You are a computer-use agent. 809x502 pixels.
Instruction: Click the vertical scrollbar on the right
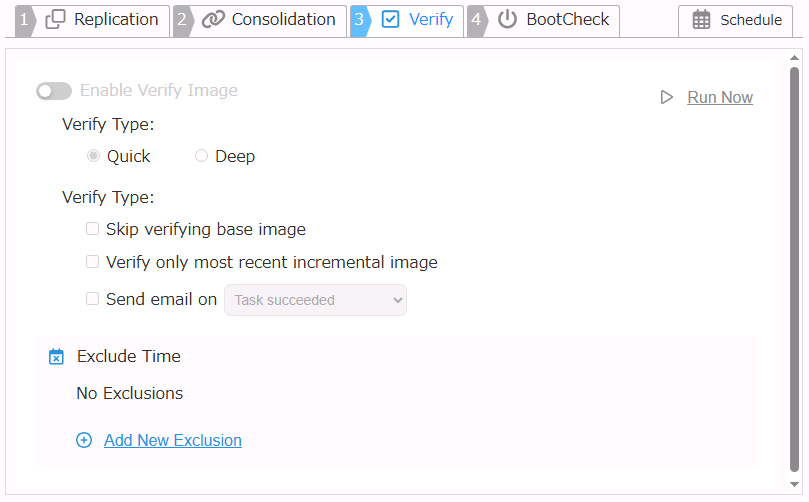795,270
